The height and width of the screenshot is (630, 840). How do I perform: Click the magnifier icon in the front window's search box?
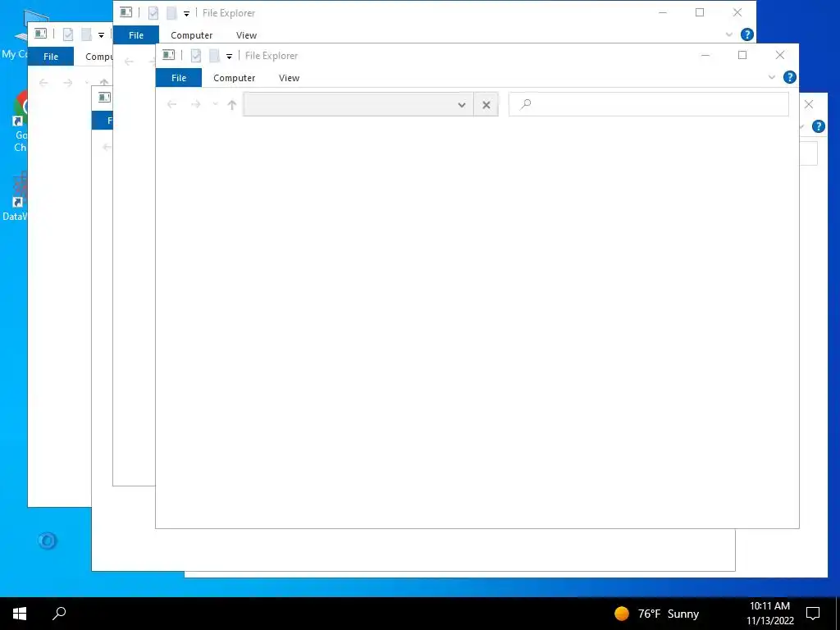[x=526, y=104]
